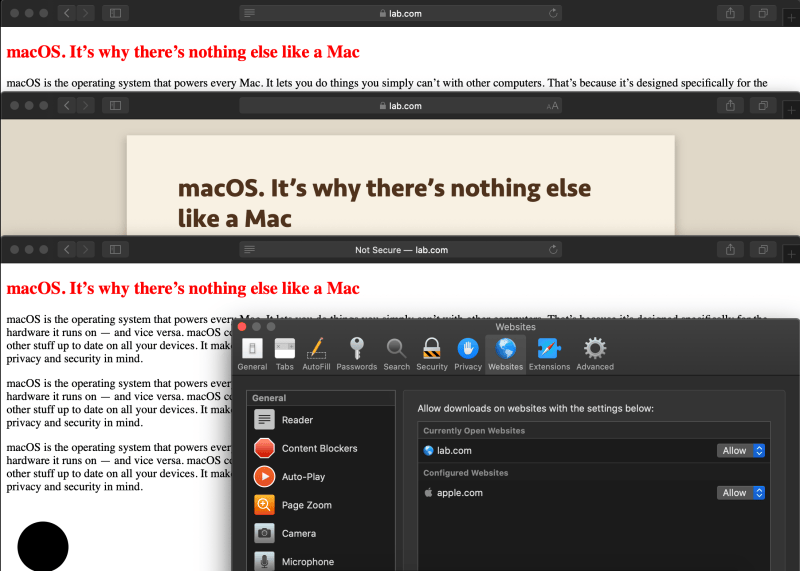Open the Extensions preferences tab
Screen dimensions: 800x571
pos(549,354)
